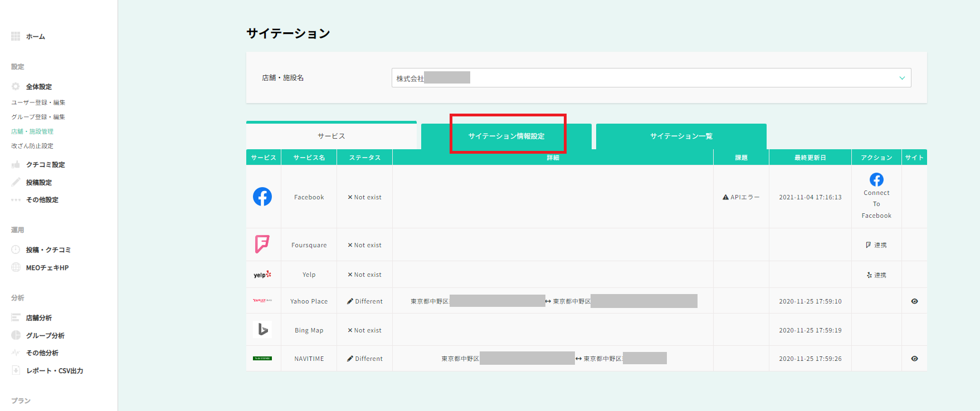980x411 pixels.
Task: Click the Facebook logo in service column
Action: click(262, 197)
